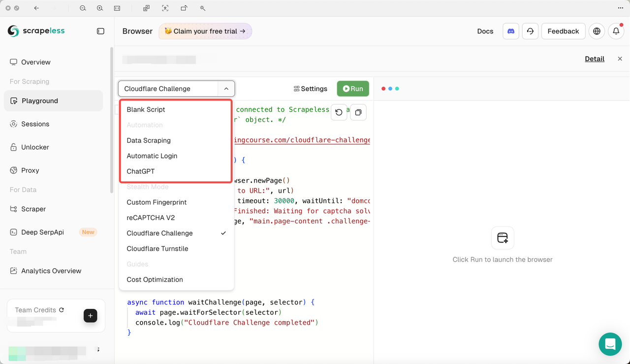Open Unlocker in the sidebar
Image resolution: width=630 pixels, height=364 pixels.
(54, 147)
